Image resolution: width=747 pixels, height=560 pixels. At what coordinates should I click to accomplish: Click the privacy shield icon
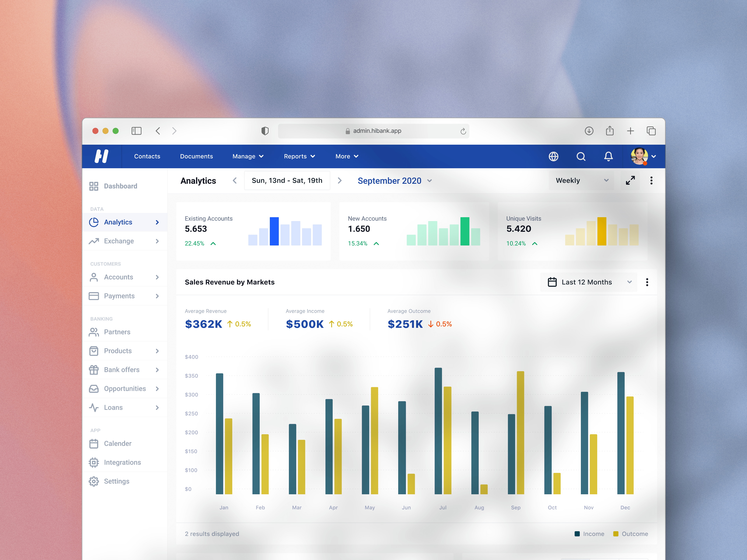point(265,131)
